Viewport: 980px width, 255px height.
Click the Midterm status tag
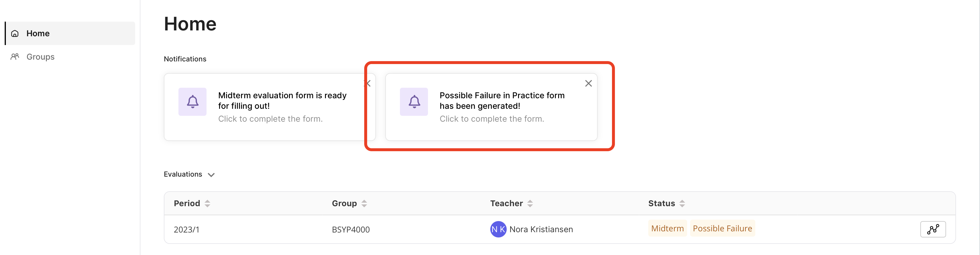(x=667, y=228)
